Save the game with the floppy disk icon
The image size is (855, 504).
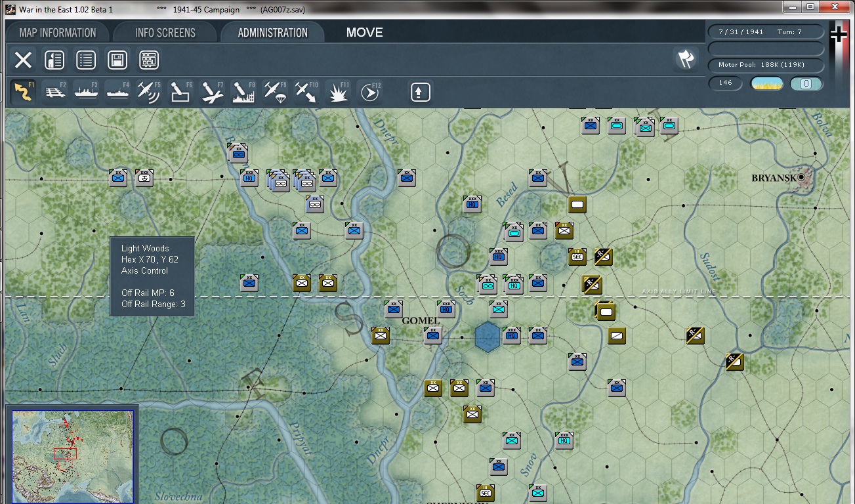click(117, 60)
